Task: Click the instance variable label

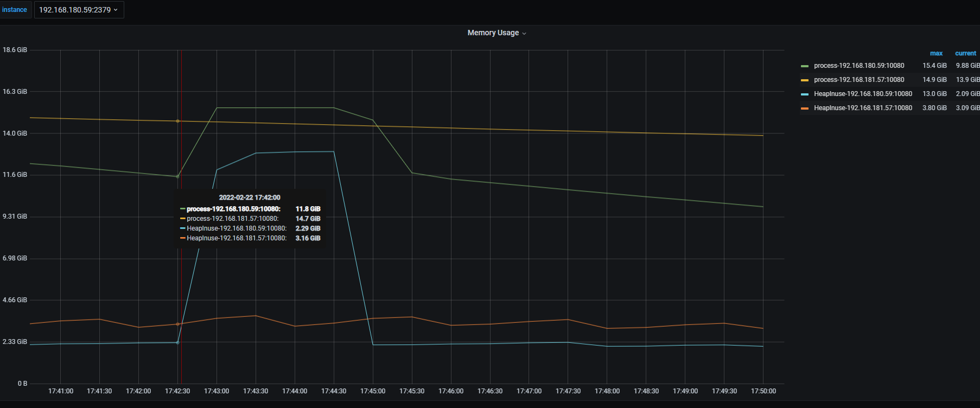Action: (15, 10)
